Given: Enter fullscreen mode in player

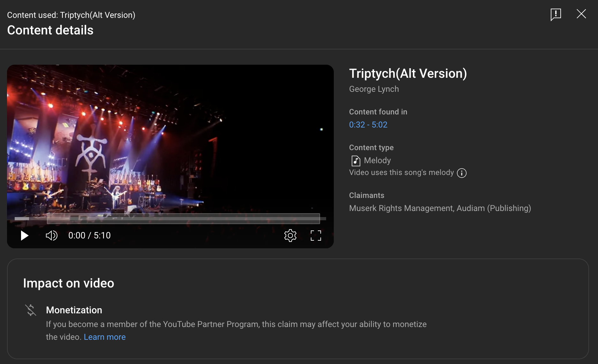Looking at the screenshot, I should click(316, 236).
